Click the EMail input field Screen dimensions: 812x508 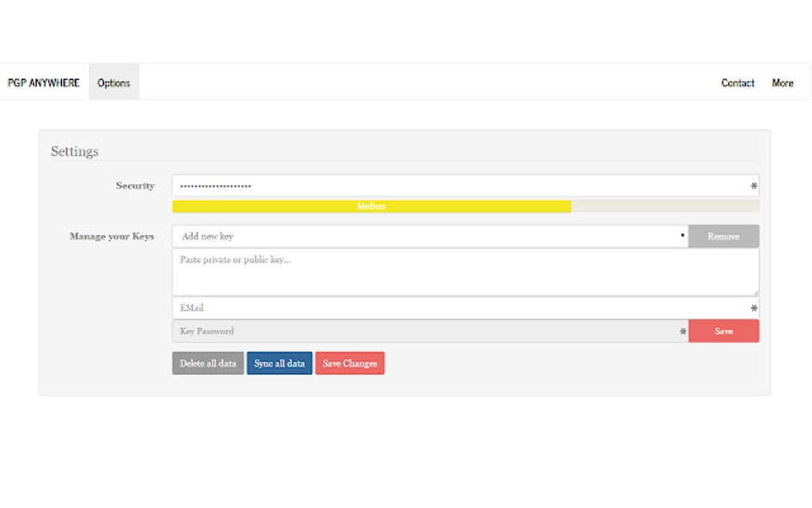pos(398,308)
